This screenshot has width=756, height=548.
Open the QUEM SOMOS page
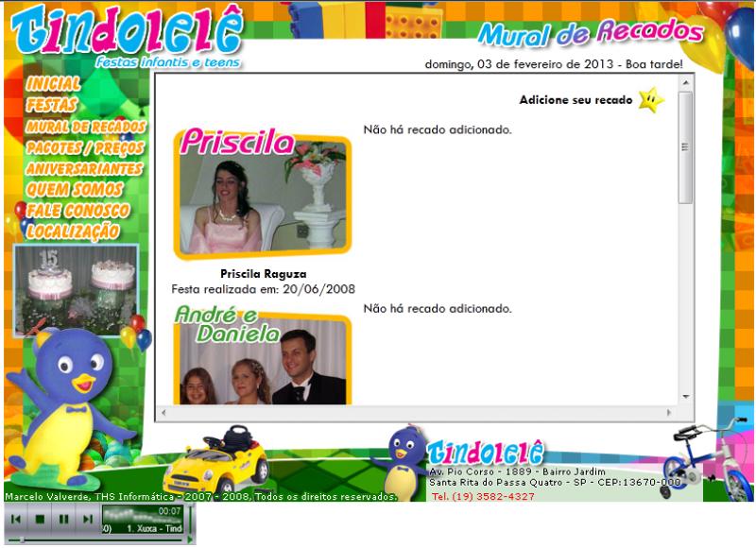click(x=75, y=189)
